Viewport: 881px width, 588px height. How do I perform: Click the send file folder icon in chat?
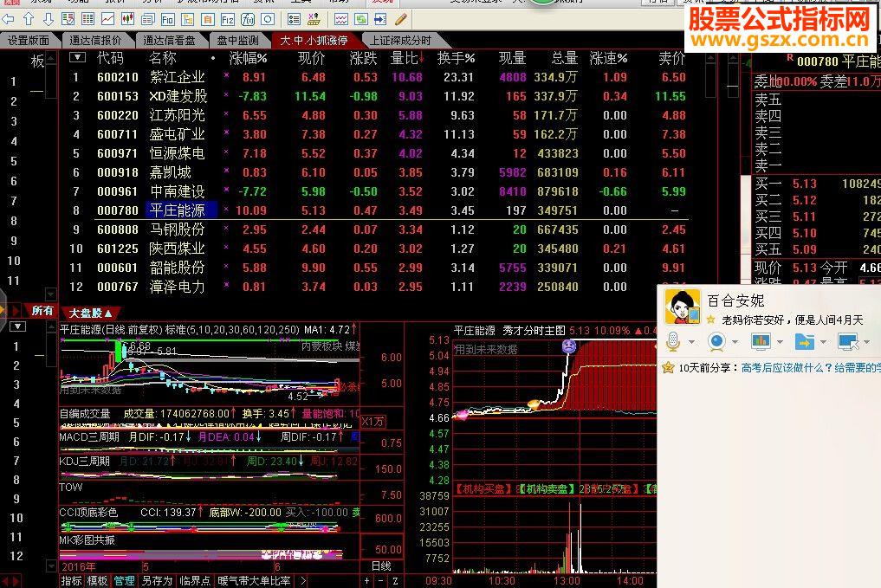(805, 341)
